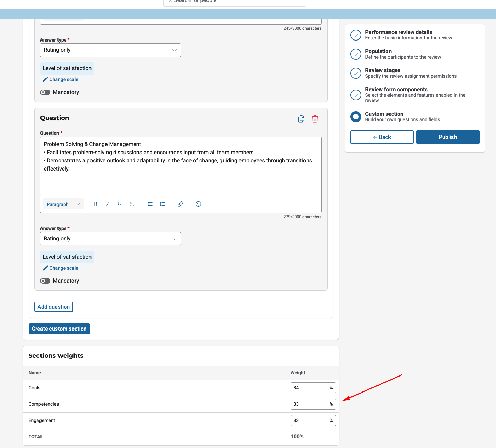Jump to Population step

[378, 51]
